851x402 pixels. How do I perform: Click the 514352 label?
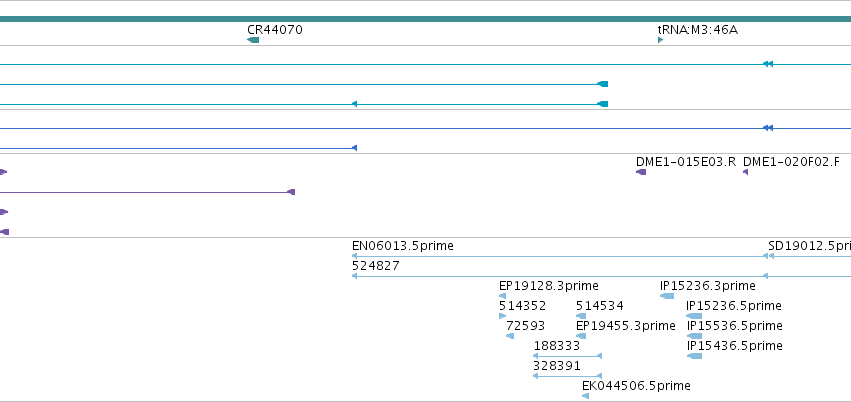coord(523,306)
